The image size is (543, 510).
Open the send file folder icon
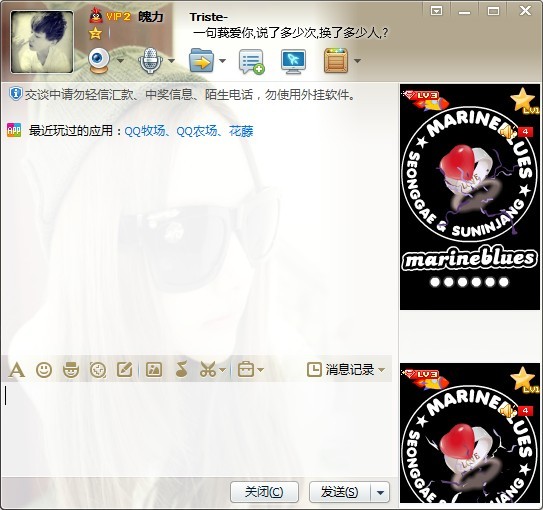(x=201, y=61)
